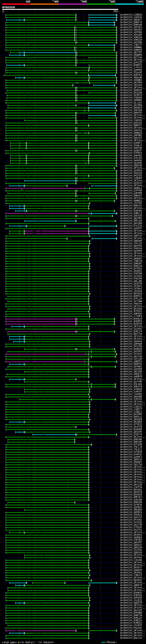Select the UniRef100_B9PXE4 entry
Viewport: 146px width, 644px height.
point(131,75)
